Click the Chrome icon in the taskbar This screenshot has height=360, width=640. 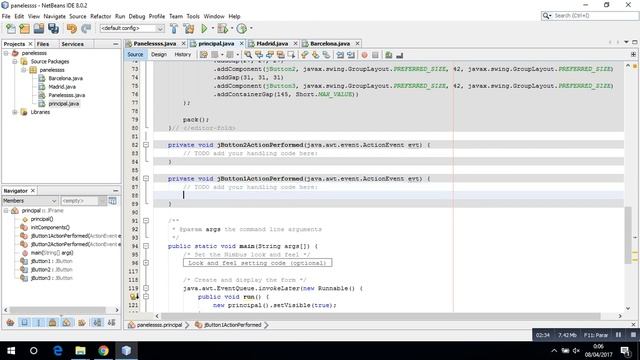pos(103,351)
